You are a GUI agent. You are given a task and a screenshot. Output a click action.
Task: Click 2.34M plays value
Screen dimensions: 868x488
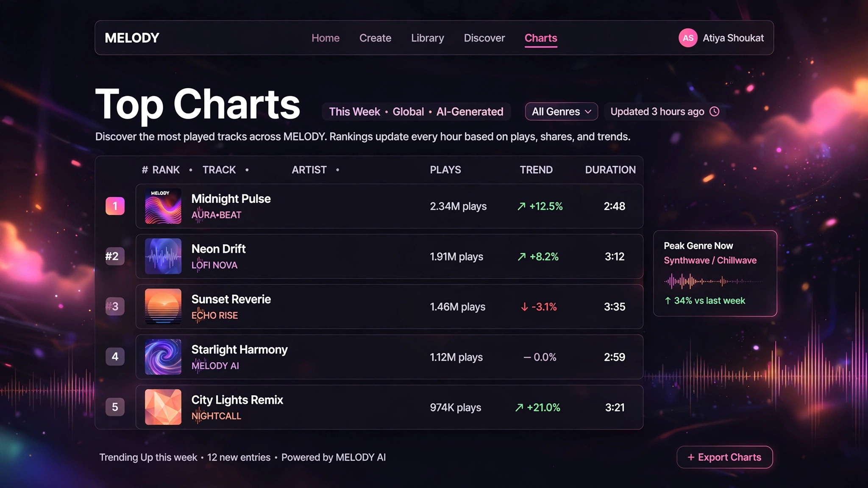pyautogui.click(x=458, y=206)
